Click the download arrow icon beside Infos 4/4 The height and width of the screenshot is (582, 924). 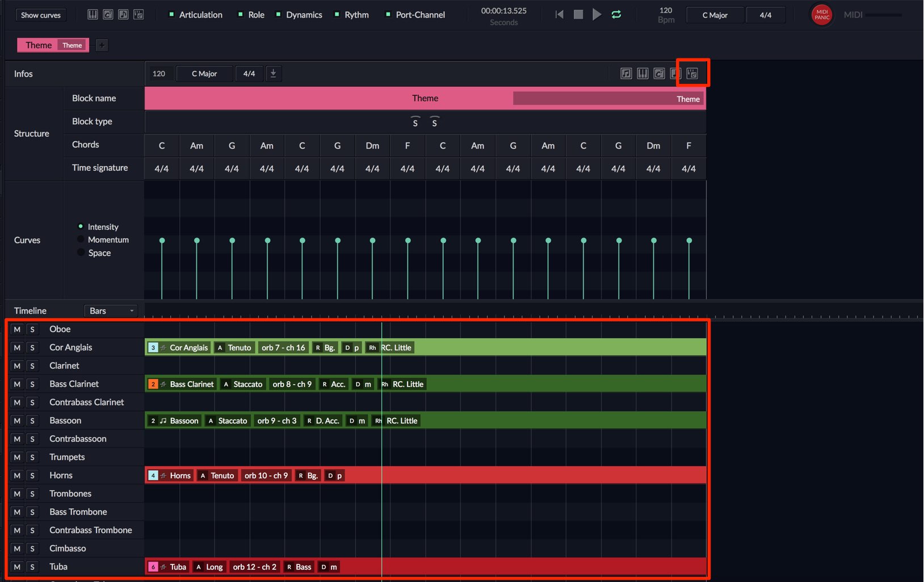[273, 73]
